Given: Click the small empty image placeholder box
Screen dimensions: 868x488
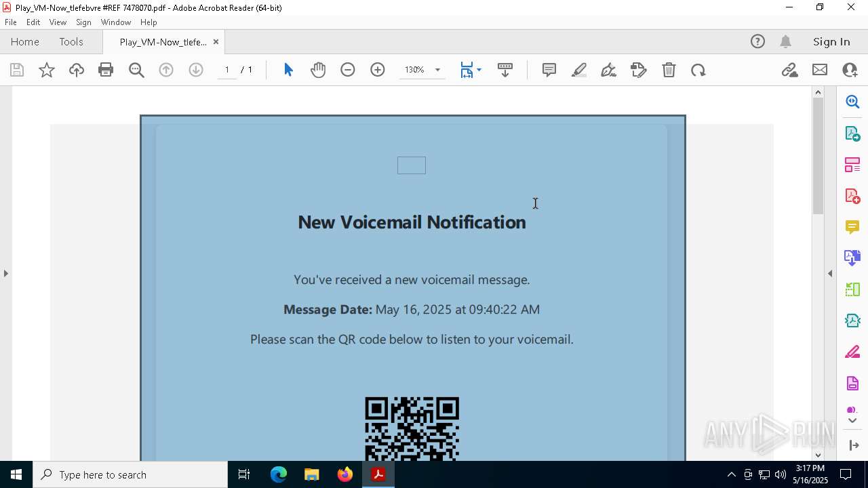Looking at the screenshot, I should (412, 165).
